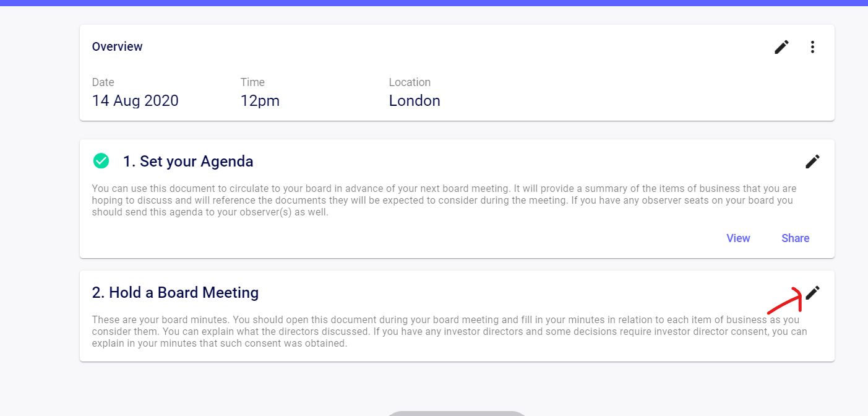Click the gray rounded button at page bottom
868x416 pixels.
tap(457, 413)
